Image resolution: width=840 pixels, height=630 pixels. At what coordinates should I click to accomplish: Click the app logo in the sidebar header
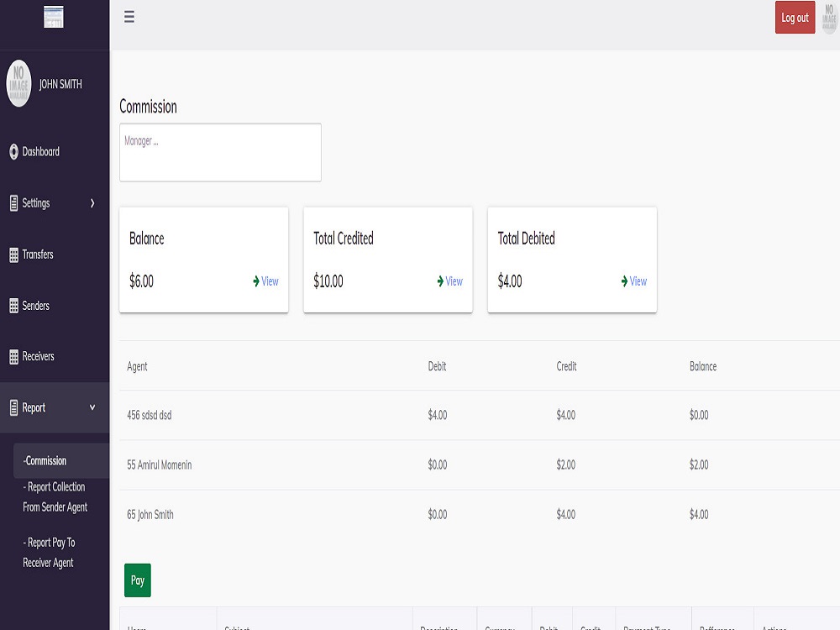(54, 17)
